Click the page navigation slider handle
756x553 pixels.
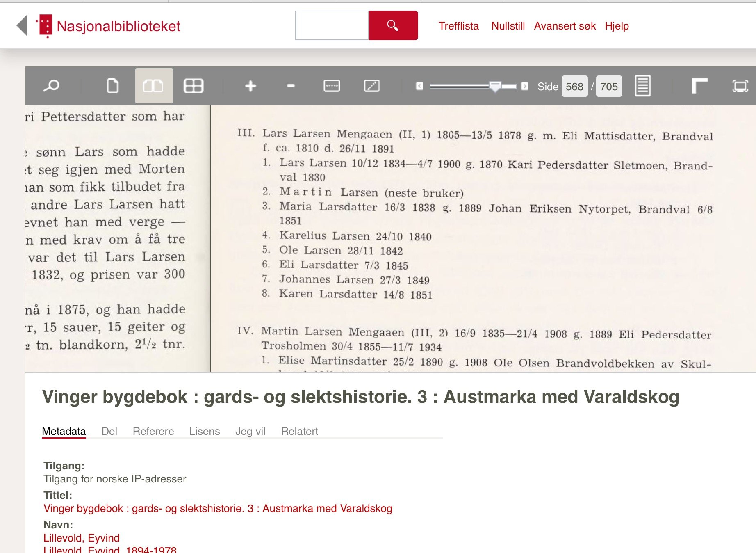495,86
